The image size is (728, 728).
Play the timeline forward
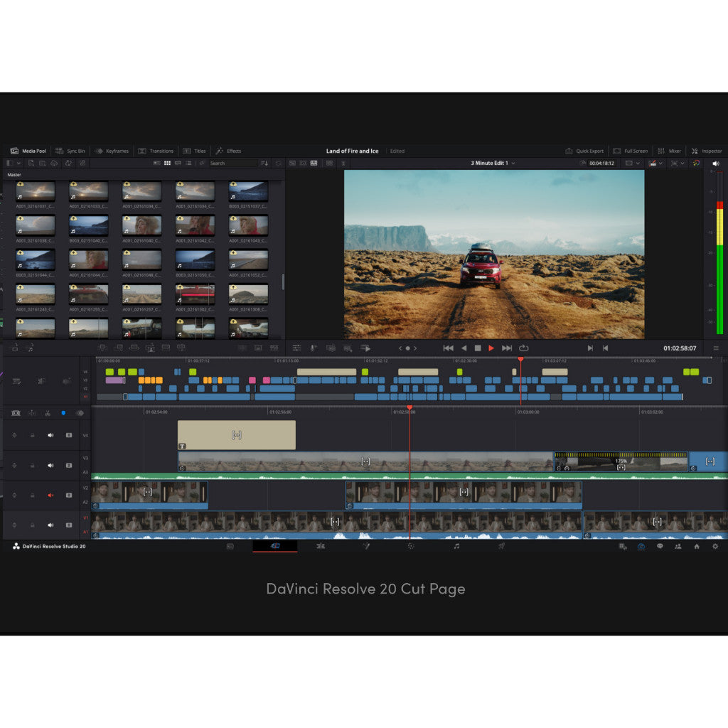(491, 348)
